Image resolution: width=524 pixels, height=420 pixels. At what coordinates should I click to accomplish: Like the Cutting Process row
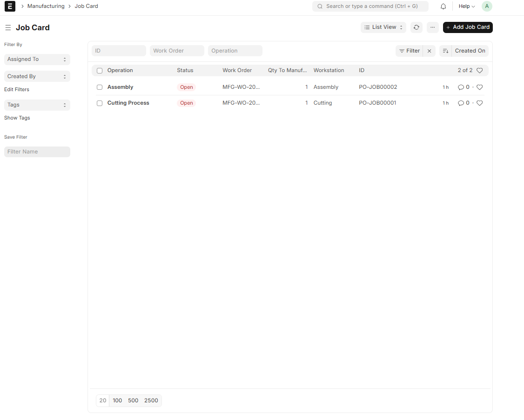(x=479, y=103)
